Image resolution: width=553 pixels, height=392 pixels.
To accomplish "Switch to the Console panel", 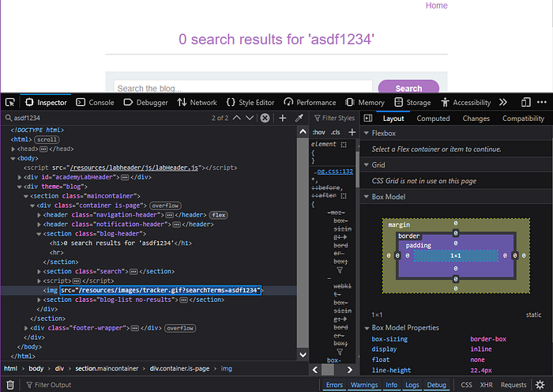I will point(96,102).
